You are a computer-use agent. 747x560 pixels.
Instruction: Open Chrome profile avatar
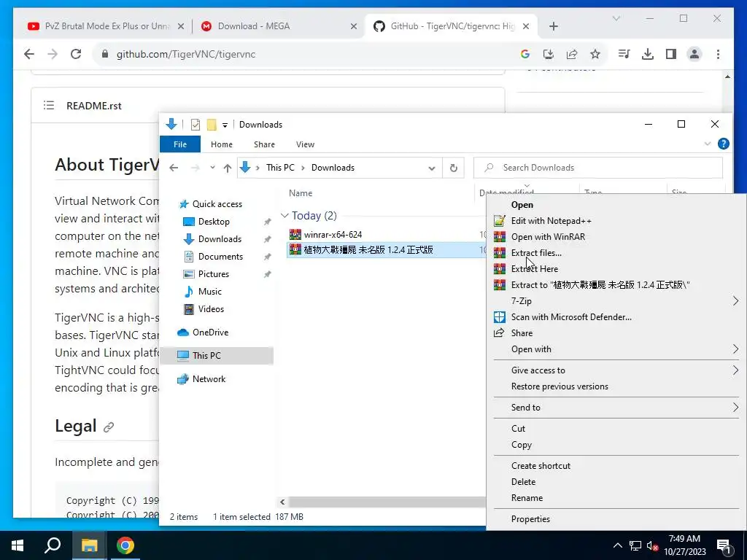coord(694,54)
